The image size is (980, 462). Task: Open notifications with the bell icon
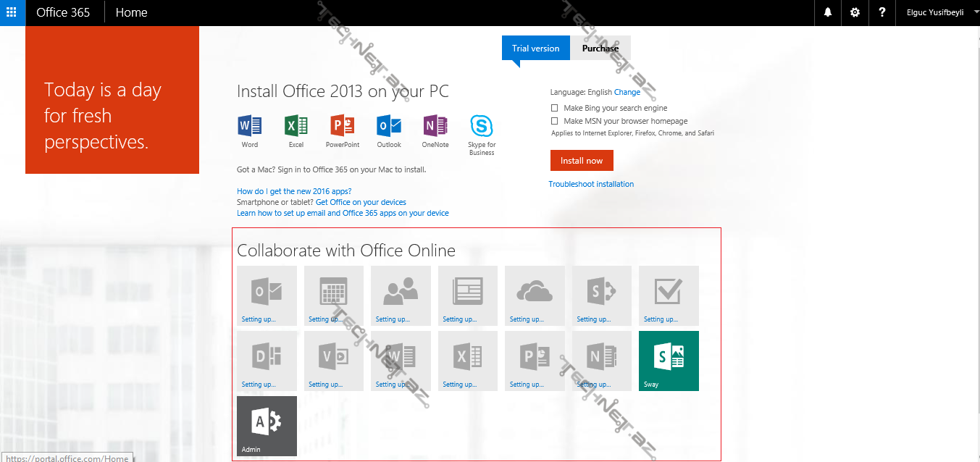pos(827,12)
